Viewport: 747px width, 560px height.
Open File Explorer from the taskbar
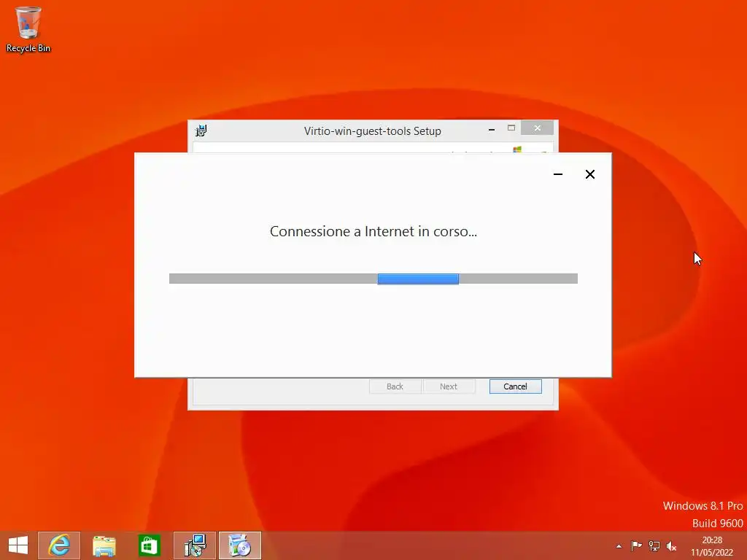coord(104,545)
